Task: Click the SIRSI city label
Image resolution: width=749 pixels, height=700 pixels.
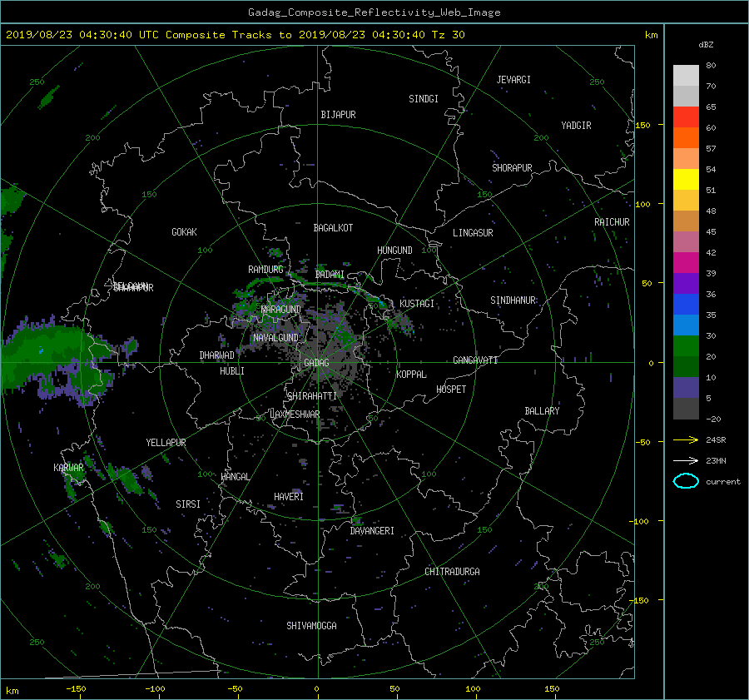Action: [x=188, y=504]
